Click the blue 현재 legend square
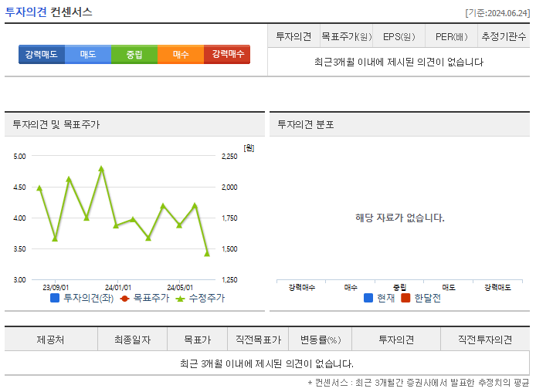The height and width of the screenshot is (392, 536). pyautogui.click(x=368, y=298)
